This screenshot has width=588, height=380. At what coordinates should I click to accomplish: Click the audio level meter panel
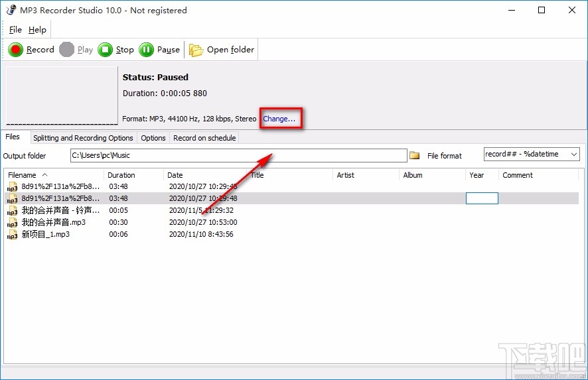[62, 95]
